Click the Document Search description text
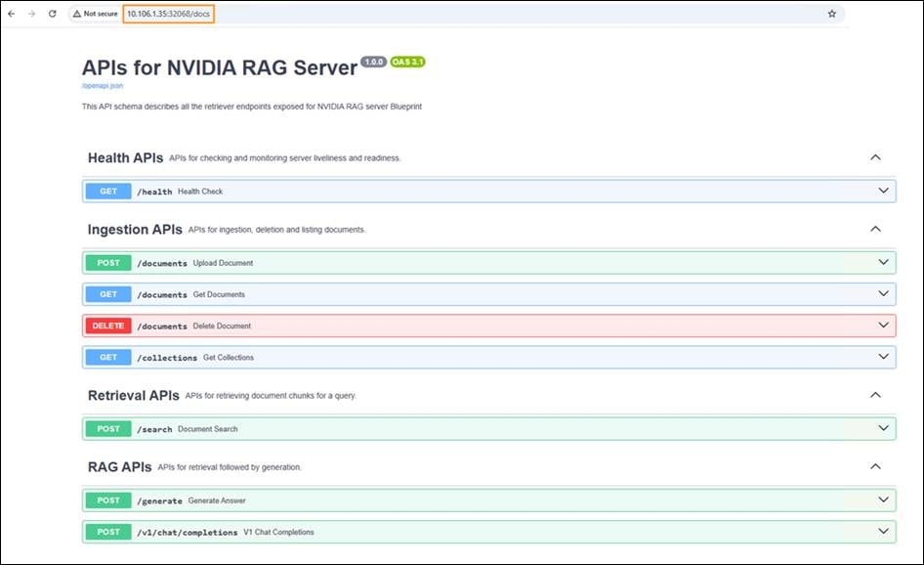This screenshot has width=924, height=565. pos(208,429)
